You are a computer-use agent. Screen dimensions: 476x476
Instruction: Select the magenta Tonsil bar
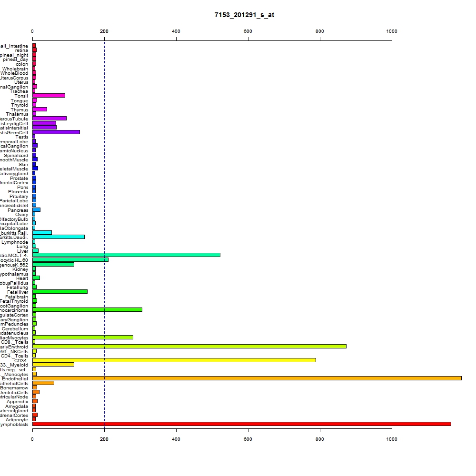point(49,96)
